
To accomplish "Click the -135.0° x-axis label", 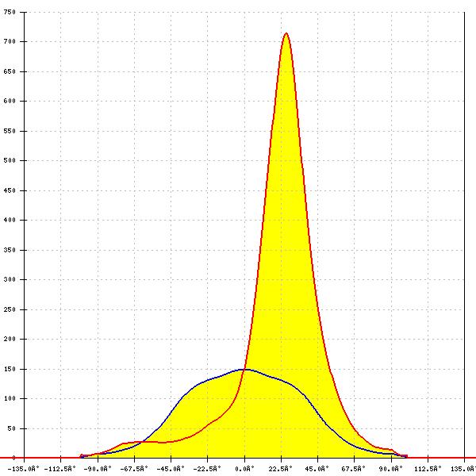I will pos(23,469).
